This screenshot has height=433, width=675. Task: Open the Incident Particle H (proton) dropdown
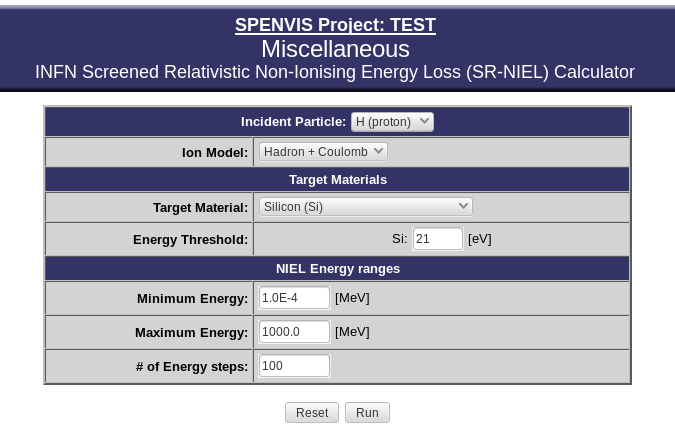392,122
